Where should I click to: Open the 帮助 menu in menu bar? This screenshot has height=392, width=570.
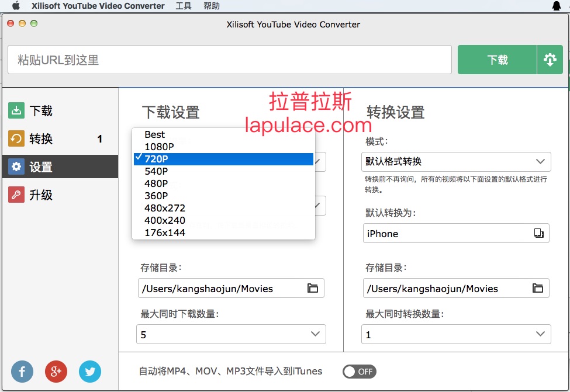coord(211,6)
